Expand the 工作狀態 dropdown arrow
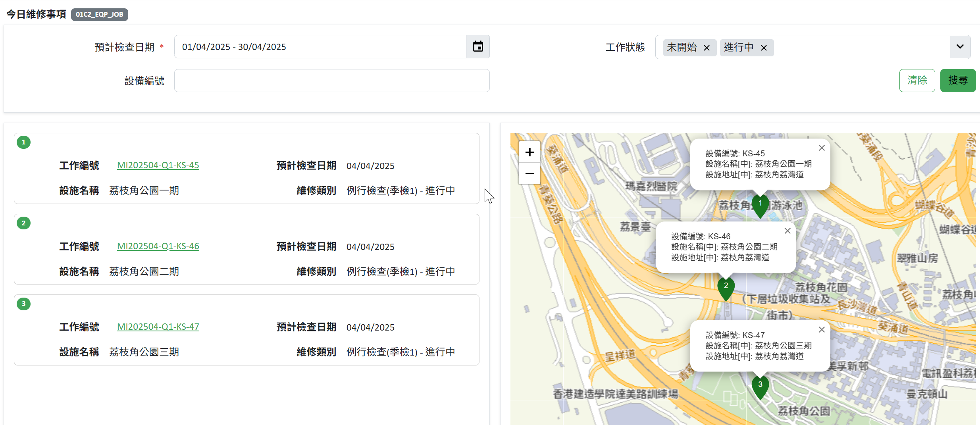 coord(960,47)
